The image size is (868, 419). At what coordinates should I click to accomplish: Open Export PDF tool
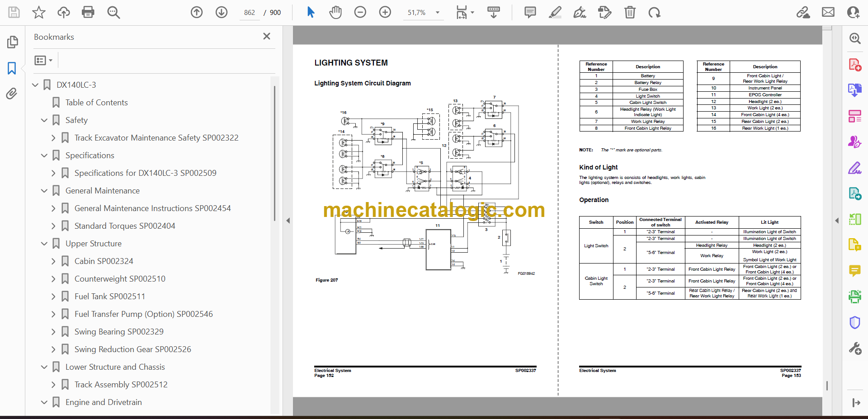(855, 90)
